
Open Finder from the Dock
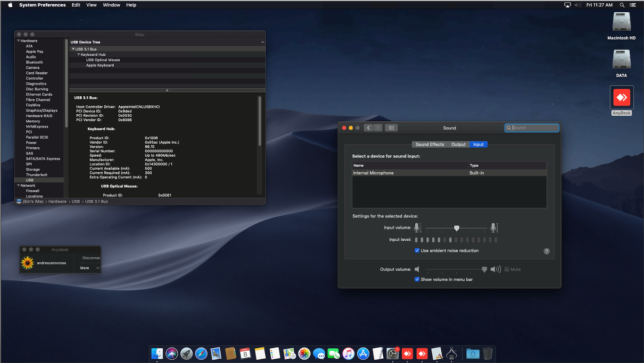[157, 353]
